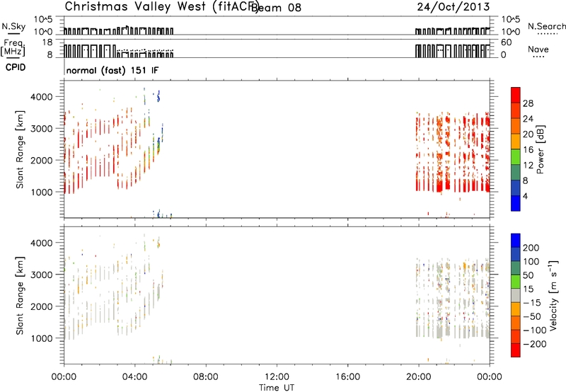This screenshot has width=566, height=392.
Task: Click the -100 tick on Velocity color bar
Action: point(534,330)
